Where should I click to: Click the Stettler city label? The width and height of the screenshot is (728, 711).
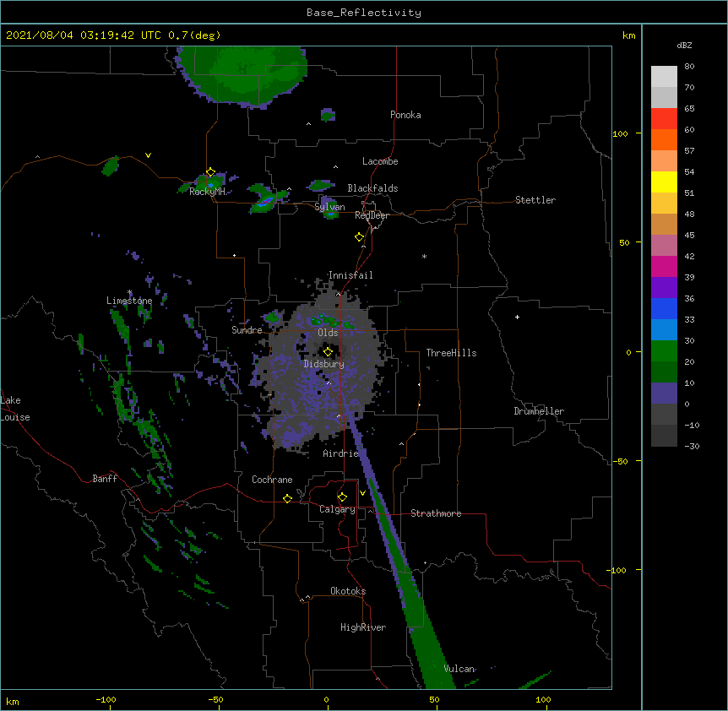pos(535,200)
